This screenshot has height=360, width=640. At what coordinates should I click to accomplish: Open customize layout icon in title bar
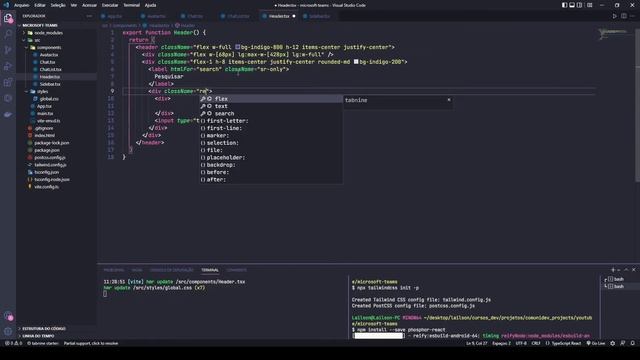[x=590, y=5]
